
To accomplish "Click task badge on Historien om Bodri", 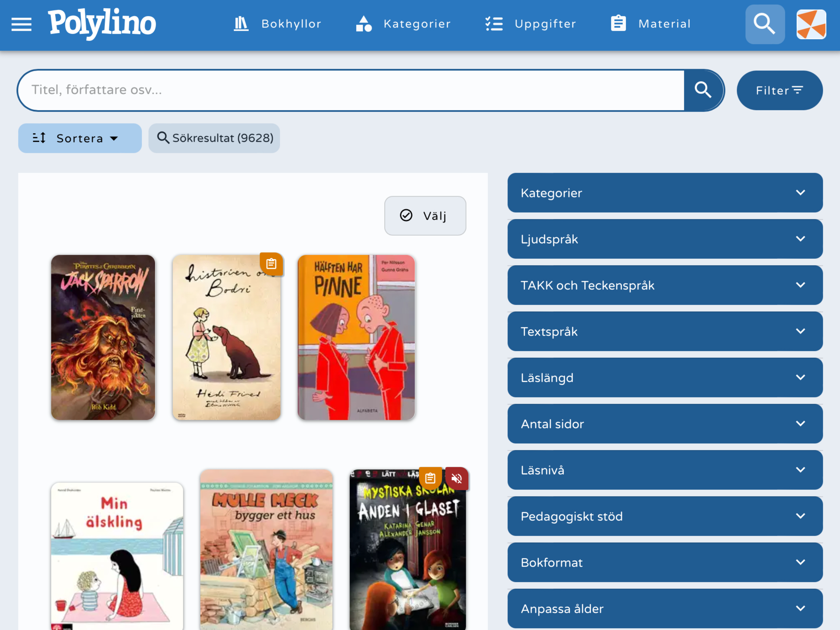I will tap(271, 264).
